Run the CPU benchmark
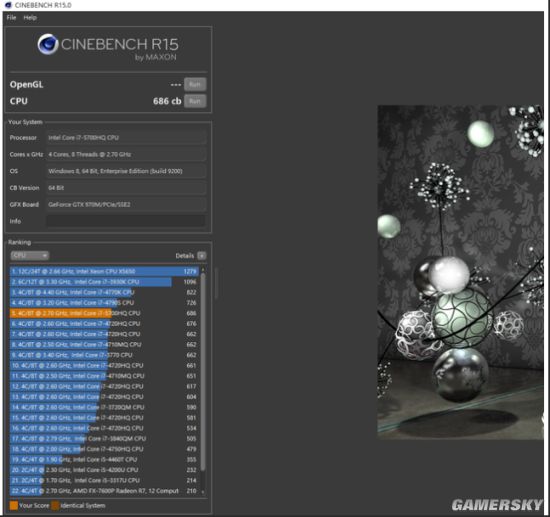 click(x=195, y=101)
